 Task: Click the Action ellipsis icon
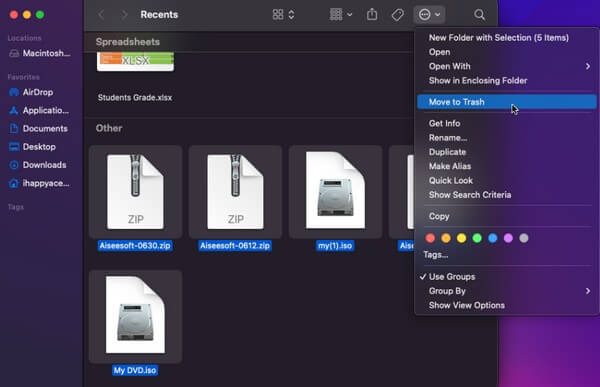click(424, 15)
